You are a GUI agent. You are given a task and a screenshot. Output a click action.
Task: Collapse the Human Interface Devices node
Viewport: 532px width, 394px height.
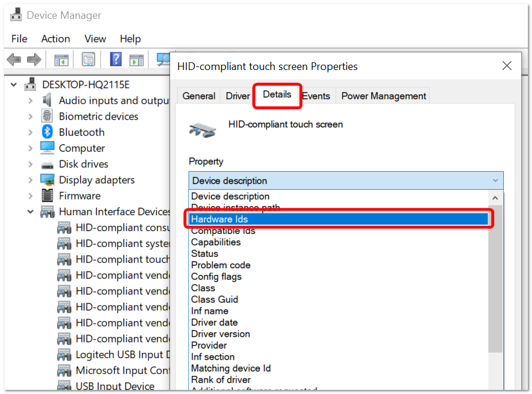point(30,212)
